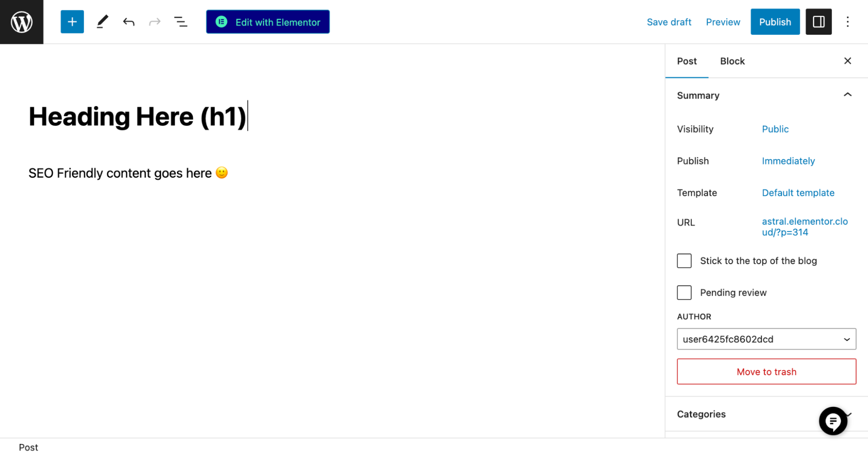This screenshot has height=456, width=868.
Task: Click the Heading Here (h1) title field
Action: 138,116
